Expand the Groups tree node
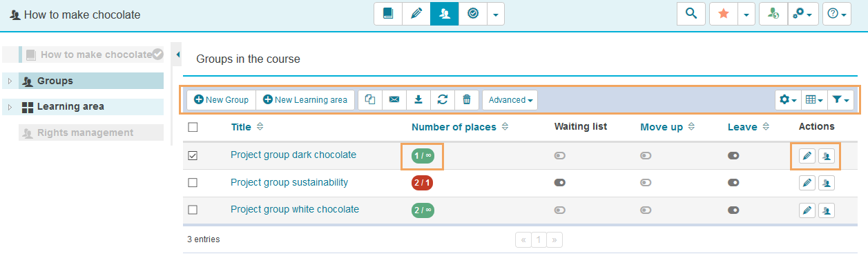Viewport: 868px width, 256px height. (x=10, y=81)
